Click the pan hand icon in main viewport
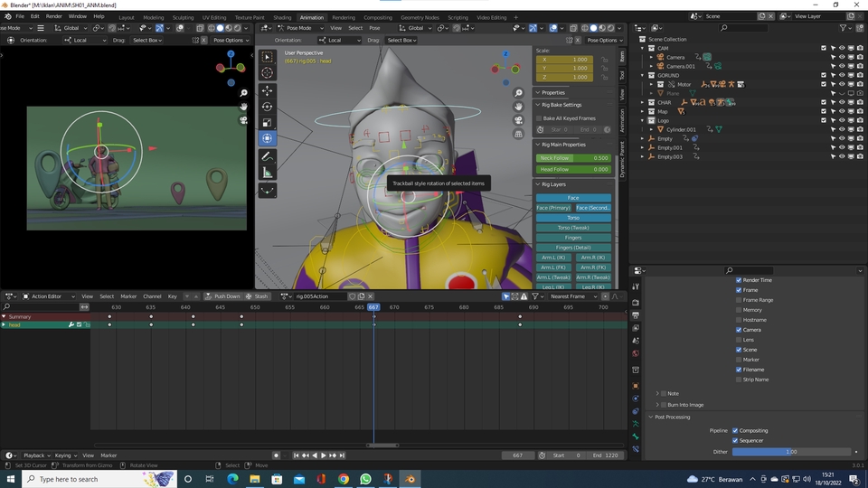The width and height of the screenshot is (868, 488). 519,107
